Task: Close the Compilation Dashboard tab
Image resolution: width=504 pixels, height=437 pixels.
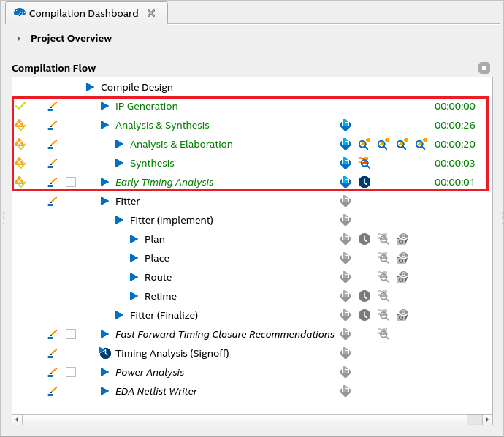Action: [150, 13]
